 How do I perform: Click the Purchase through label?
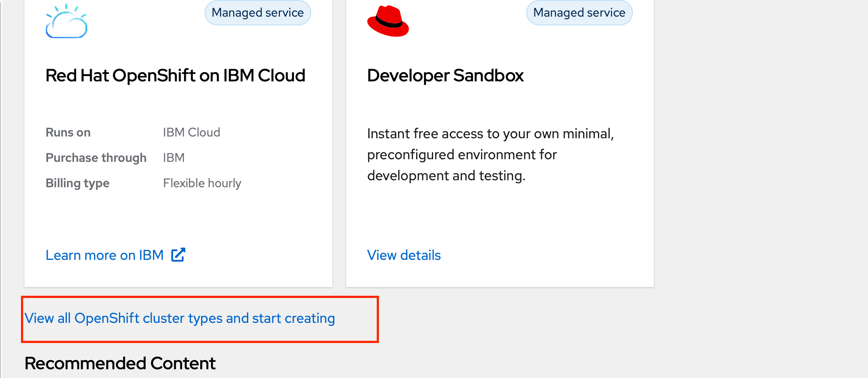pyautogui.click(x=96, y=158)
